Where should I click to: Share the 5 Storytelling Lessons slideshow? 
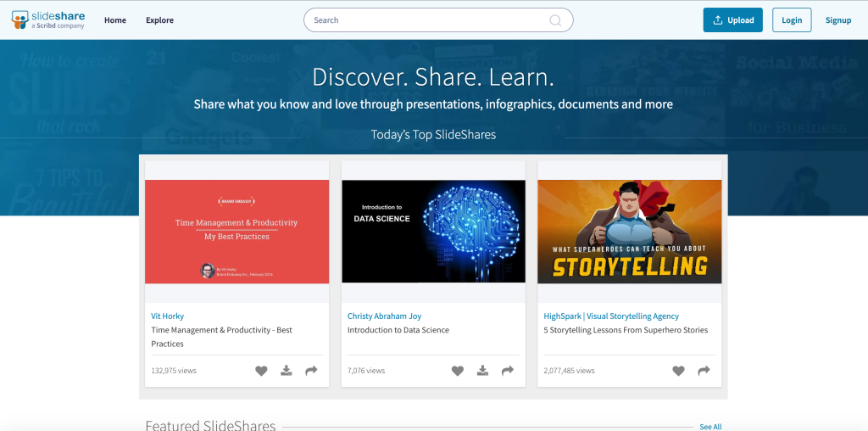pos(704,371)
